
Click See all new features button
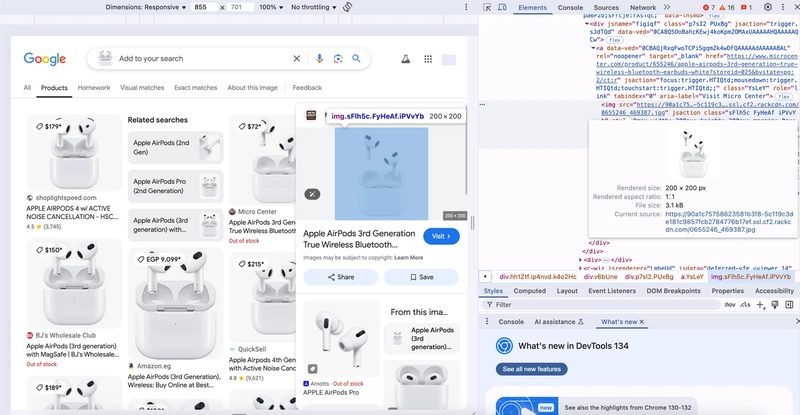coord(532,369)
